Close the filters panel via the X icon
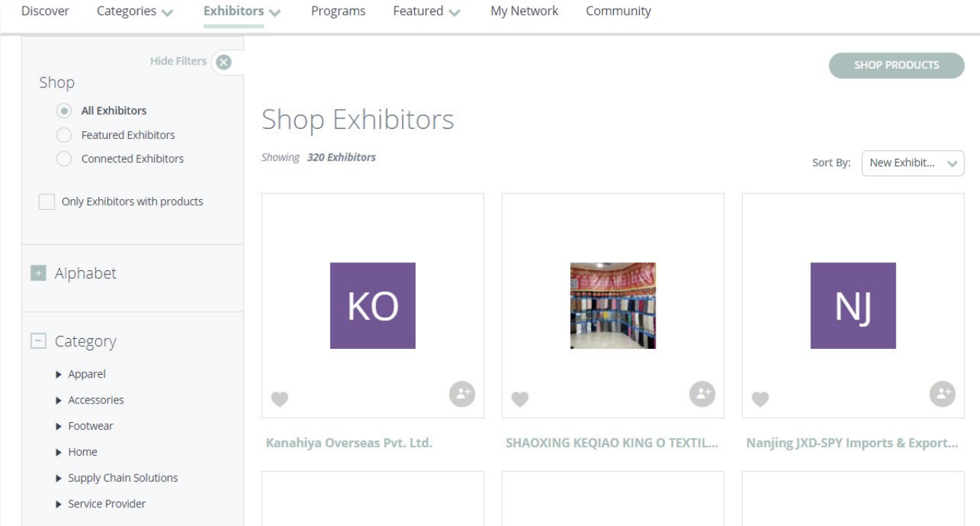Image resolution: width=980 pixels, height=526 pixels. 223,61
